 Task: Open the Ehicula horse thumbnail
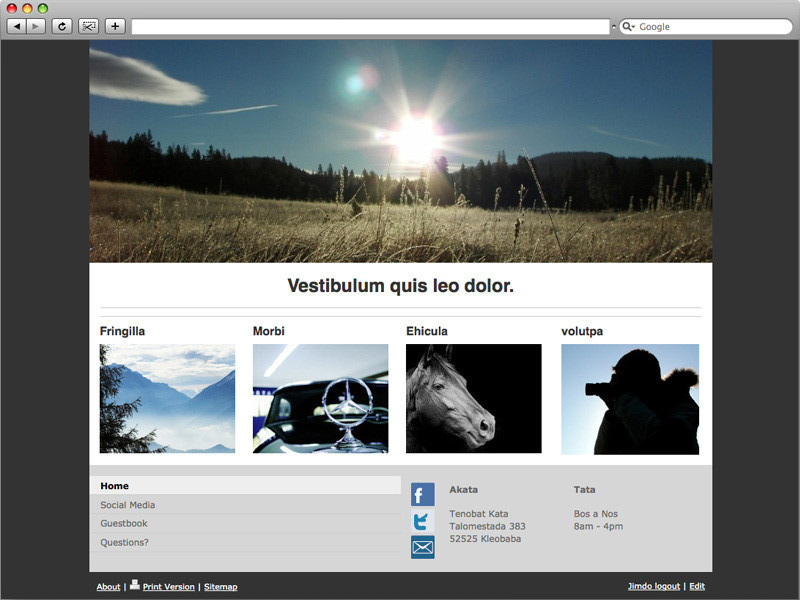tap(473, 398)
